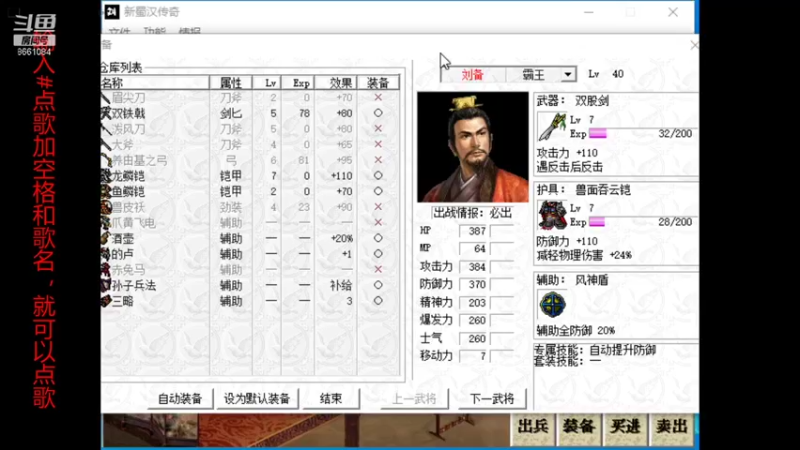Screen dimensions: 800x450
Task: Select the 泼风刀 row name
Action: click(x=129, y=129)
